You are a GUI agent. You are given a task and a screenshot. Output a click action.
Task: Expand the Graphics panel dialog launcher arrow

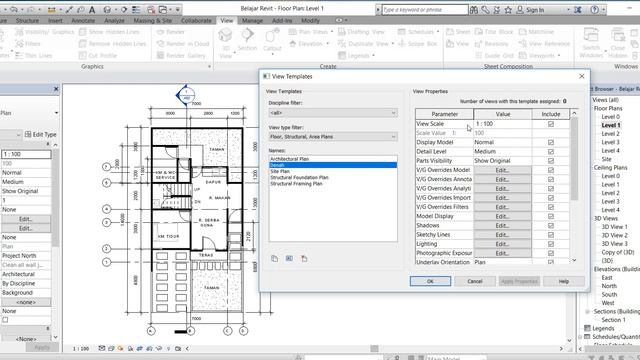coord(210,67)
